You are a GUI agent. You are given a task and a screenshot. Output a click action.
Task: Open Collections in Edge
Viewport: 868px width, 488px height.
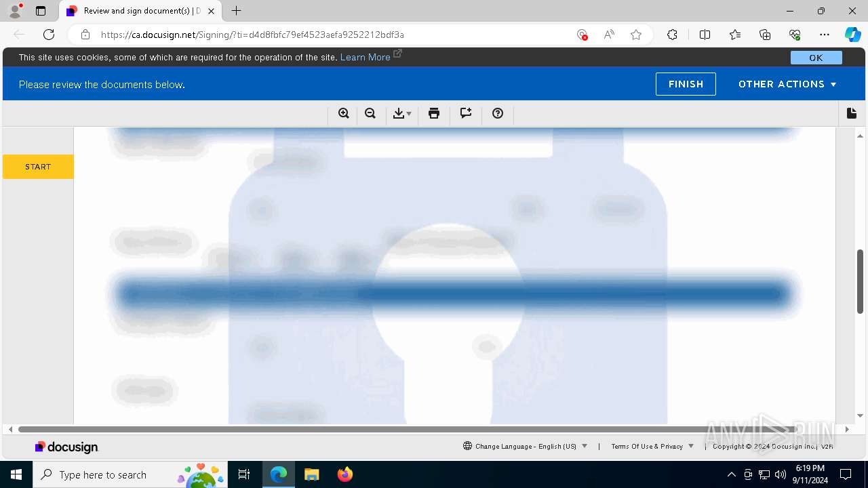pyautogui.click(x=765, y=35)
